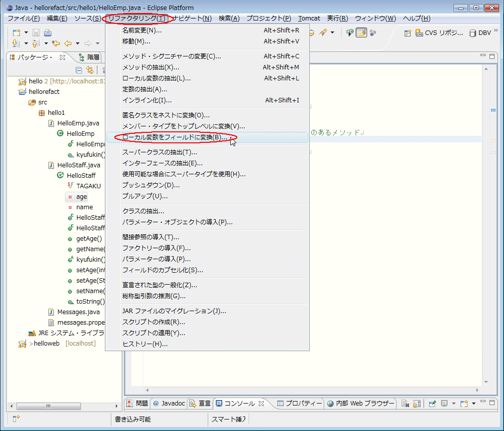The image size is (504, 431).
Task: Switch to the プロパティー tab
Action: point(300,403)
